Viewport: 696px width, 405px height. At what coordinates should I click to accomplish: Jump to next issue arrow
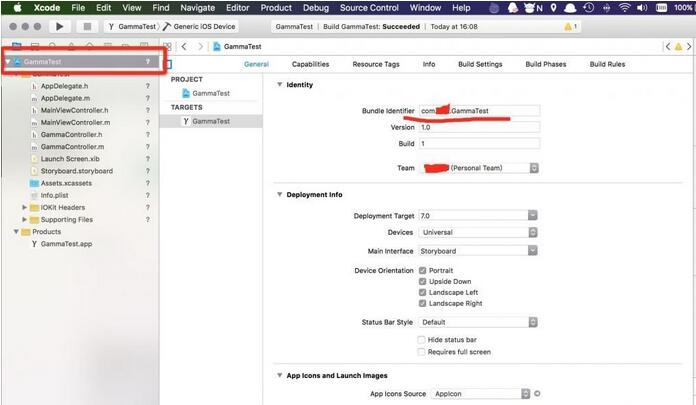tap(689, 46)
